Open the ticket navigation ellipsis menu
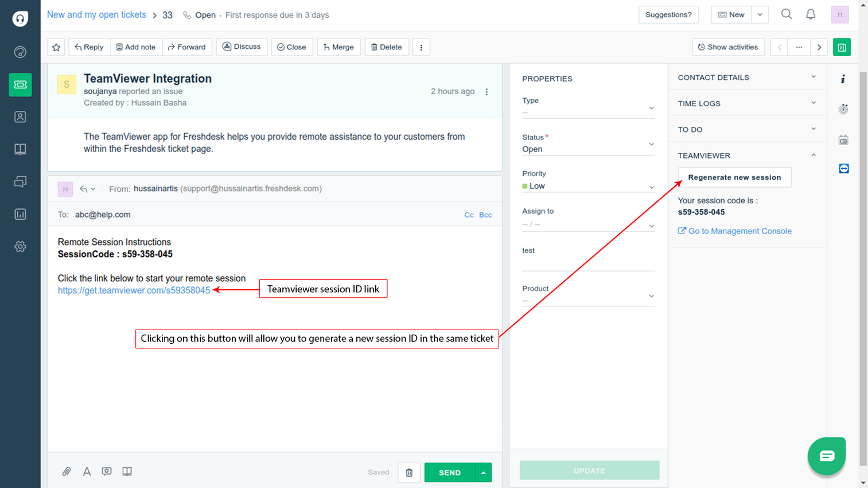 [x=799, y=47]
